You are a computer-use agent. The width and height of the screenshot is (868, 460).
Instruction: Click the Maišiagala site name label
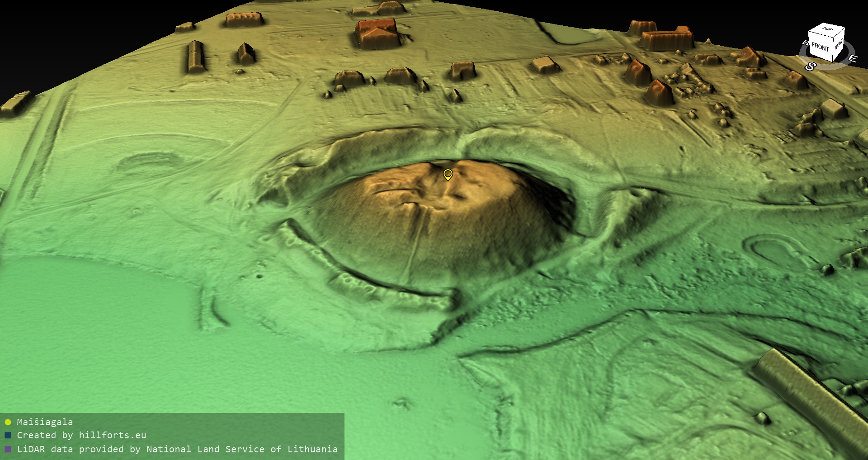click(45, 422)
